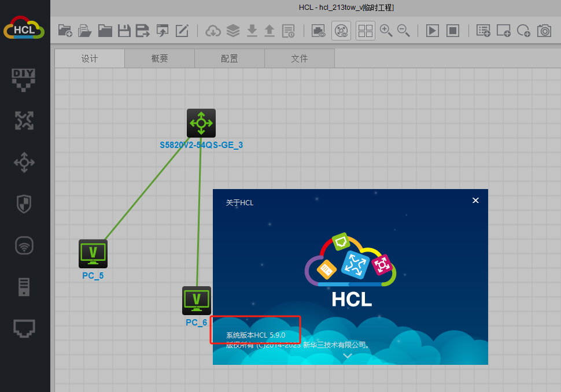Screen dimensions: 561x392
Task: Stop all devices with stop button
Action: 453,31
